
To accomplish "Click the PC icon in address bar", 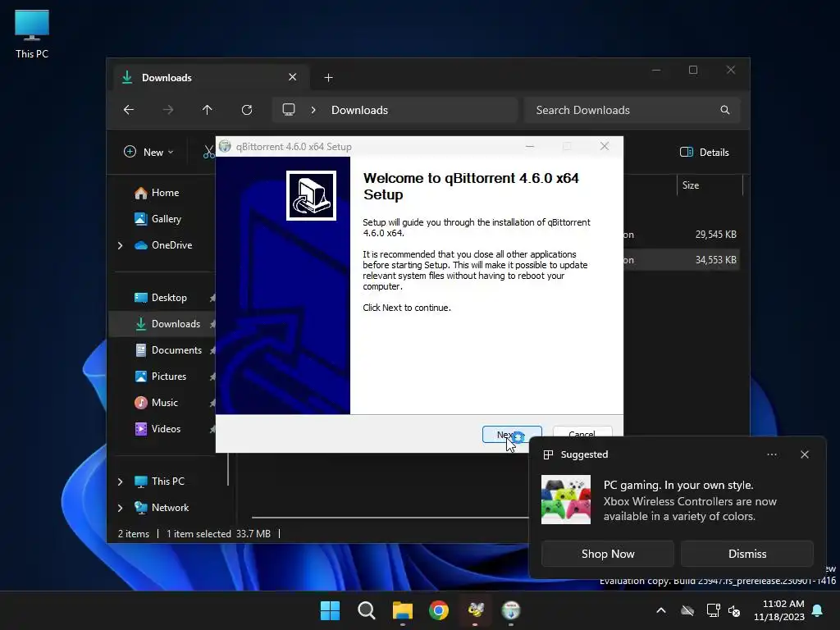I will coord(289,110).
